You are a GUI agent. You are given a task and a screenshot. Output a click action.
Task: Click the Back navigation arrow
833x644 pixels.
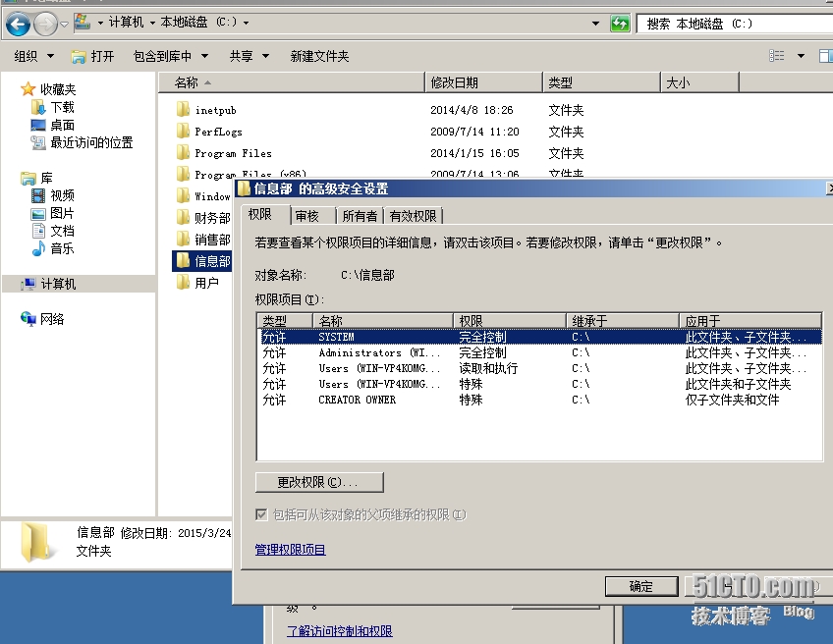tap(18, 24)
